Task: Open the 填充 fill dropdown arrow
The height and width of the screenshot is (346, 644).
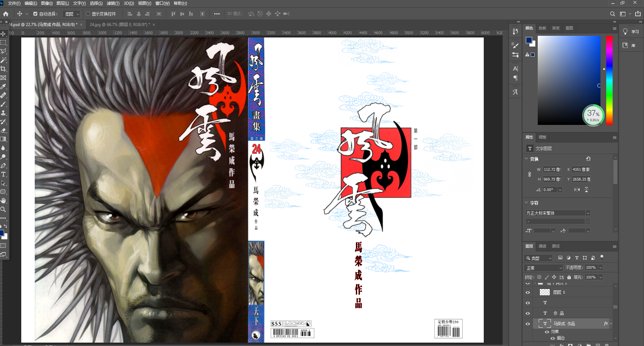Action: click(x=601, y=277)
